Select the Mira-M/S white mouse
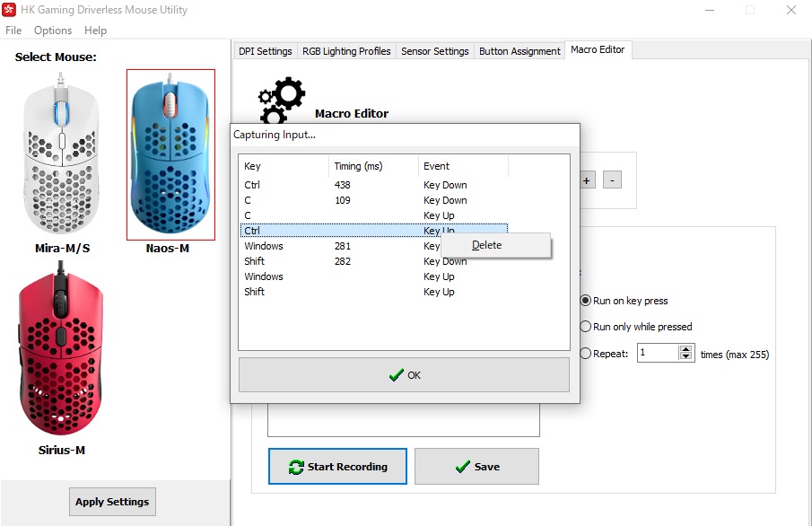 coord(62,153)
